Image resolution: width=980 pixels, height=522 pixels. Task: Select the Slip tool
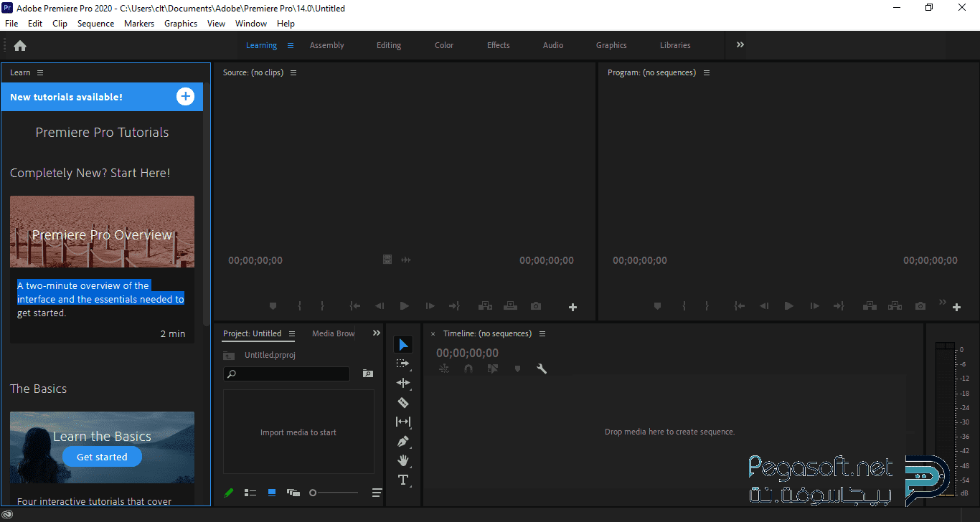[403, 422]
